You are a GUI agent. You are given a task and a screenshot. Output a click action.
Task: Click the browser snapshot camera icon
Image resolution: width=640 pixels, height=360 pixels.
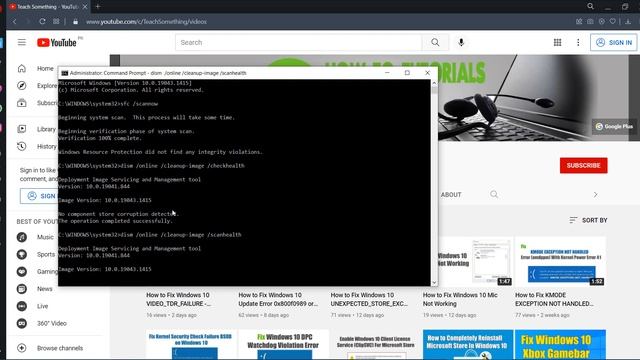tap(590, 21)
